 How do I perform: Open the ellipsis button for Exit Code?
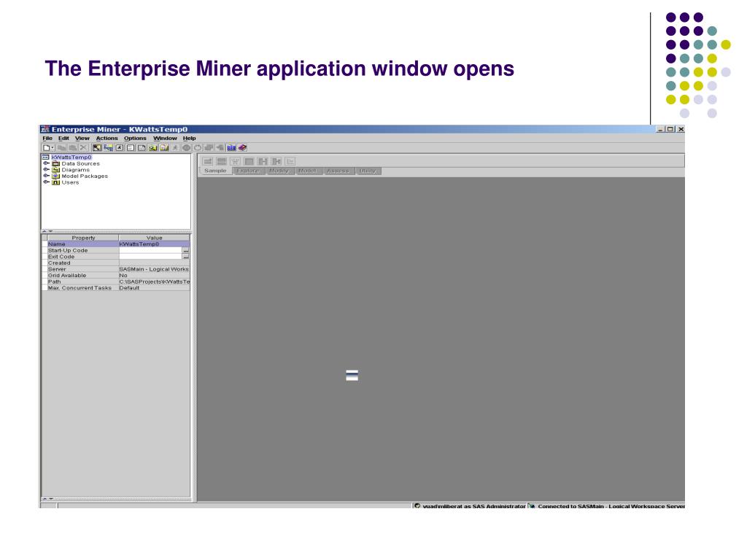pyautogui.click(x=186, y=256)
